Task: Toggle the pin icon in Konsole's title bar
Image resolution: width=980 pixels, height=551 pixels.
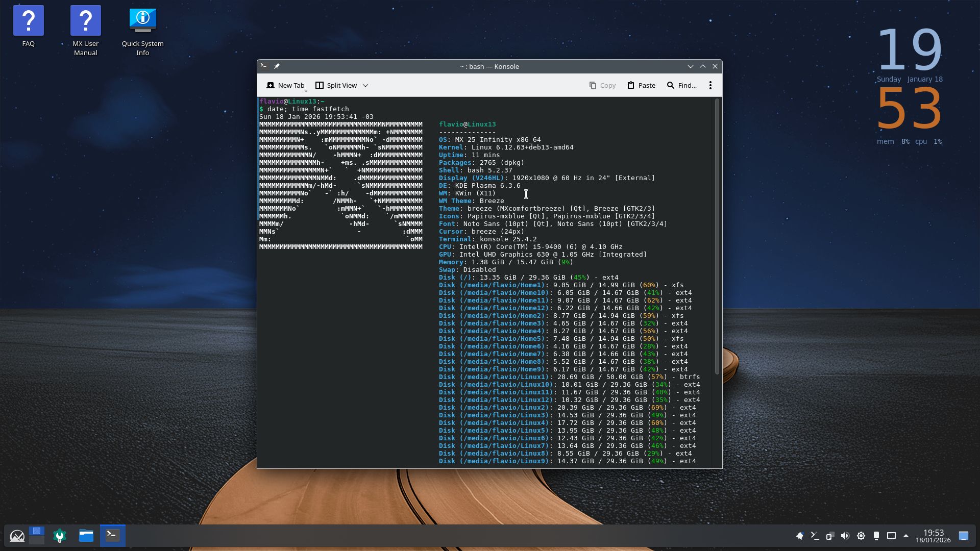Action: point(277,66)
